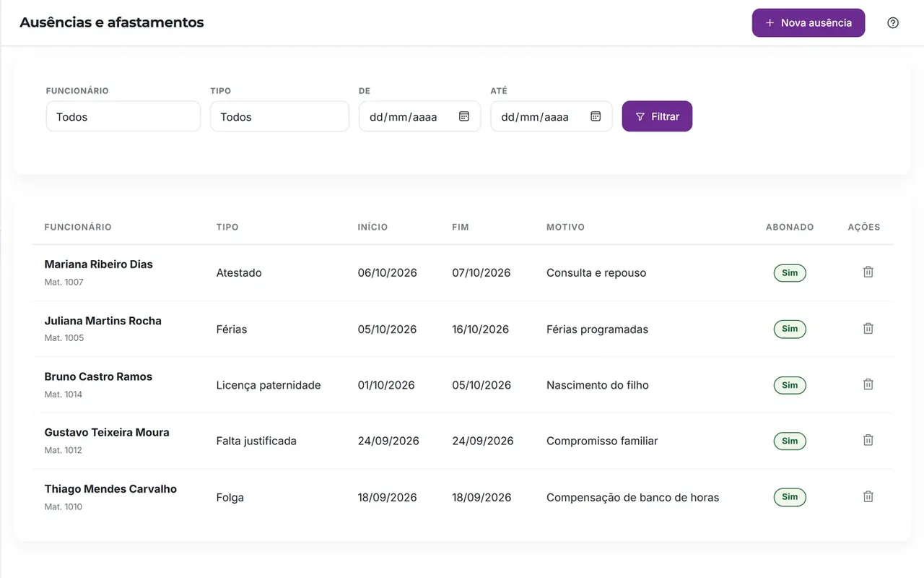924x578 pixels.
Task: Delete Gustavo Teixeira Moura's absence
Action: click(x=868, y=440)
